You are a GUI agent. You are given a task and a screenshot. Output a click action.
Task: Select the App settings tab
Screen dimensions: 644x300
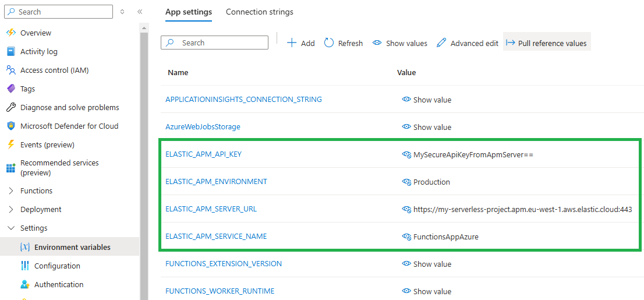189,12
